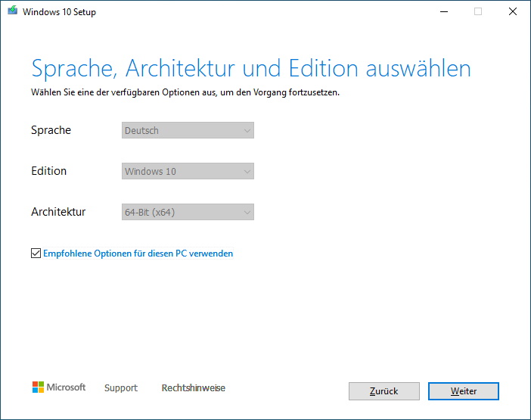Click the 'Empfohlene Optionen für diesen PC verwenden' label
531x420 pixels.
coord(138,254)
